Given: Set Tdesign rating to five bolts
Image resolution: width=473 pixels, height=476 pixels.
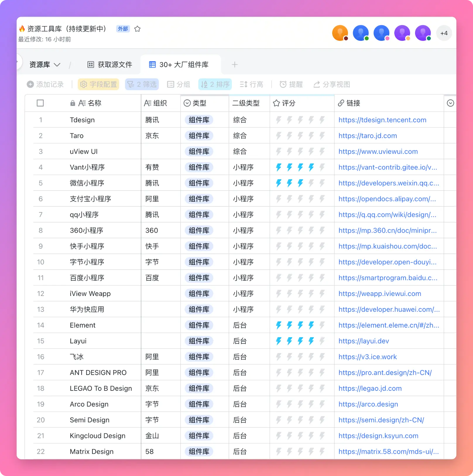Looking at the screenshot, I should click(322, 120).
